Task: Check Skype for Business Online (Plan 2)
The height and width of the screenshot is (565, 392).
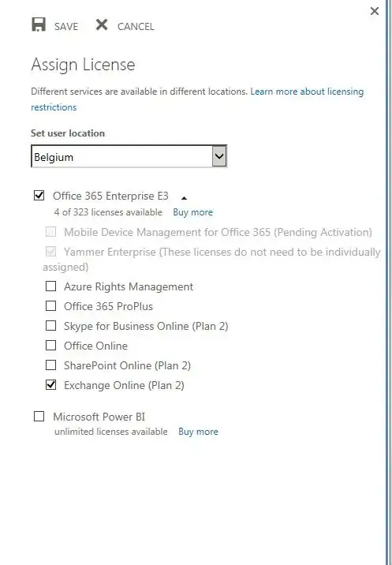Action: tap(50, 326)
